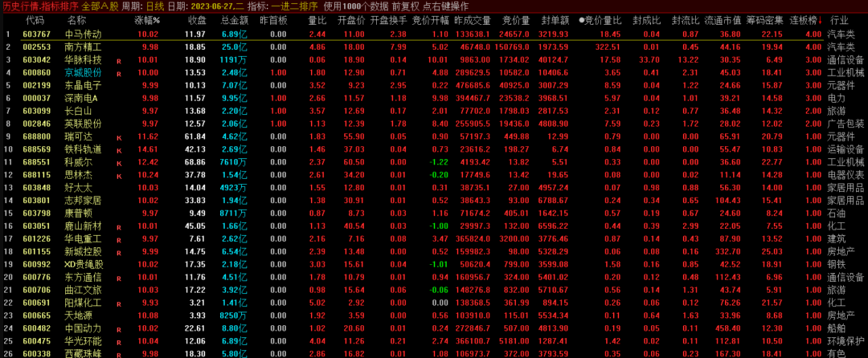This screenshot has height=358, width=868.
Task: Click the 322.51 竞价量比 value
Action: pyautogui.click(x=608, y=47)
